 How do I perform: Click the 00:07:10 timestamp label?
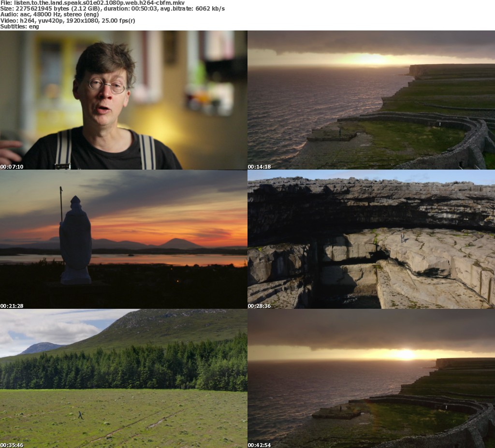(x=12, y=167)
